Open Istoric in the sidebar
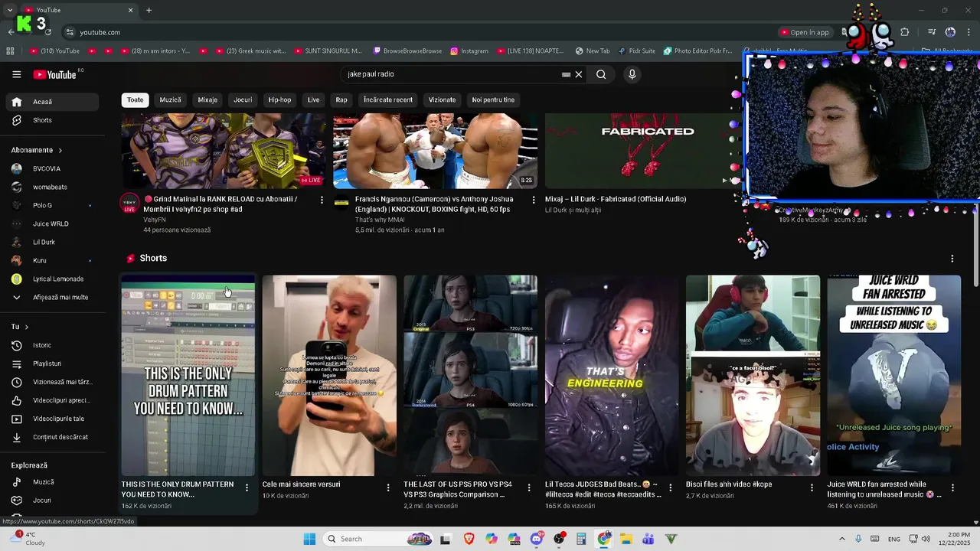 (52, 345)
